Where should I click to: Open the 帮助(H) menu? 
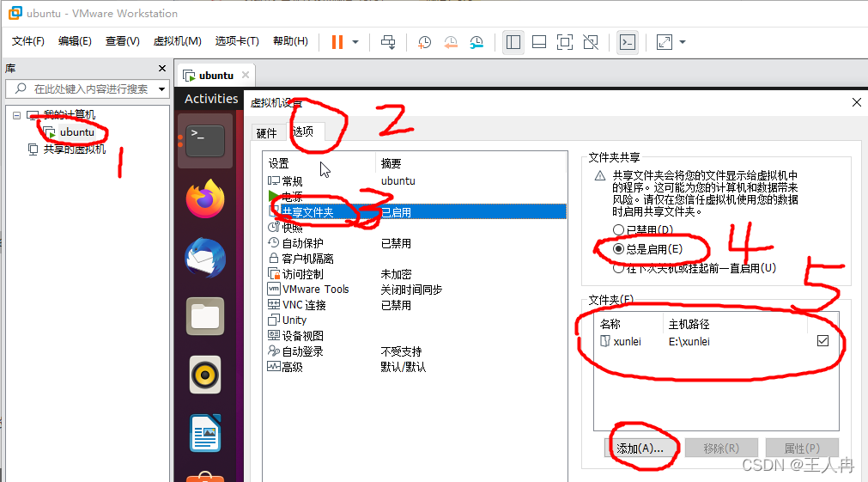(290, 41)
